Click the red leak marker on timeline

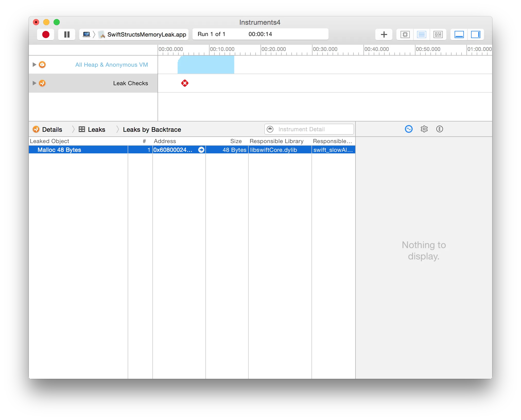(185, 83)
